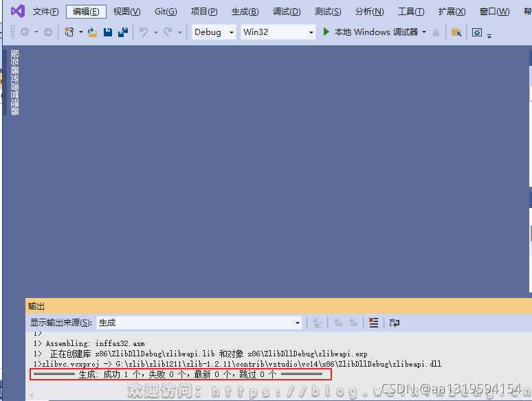
Task: Open the 文件(F) menu
Action: (x=45, y=12)
